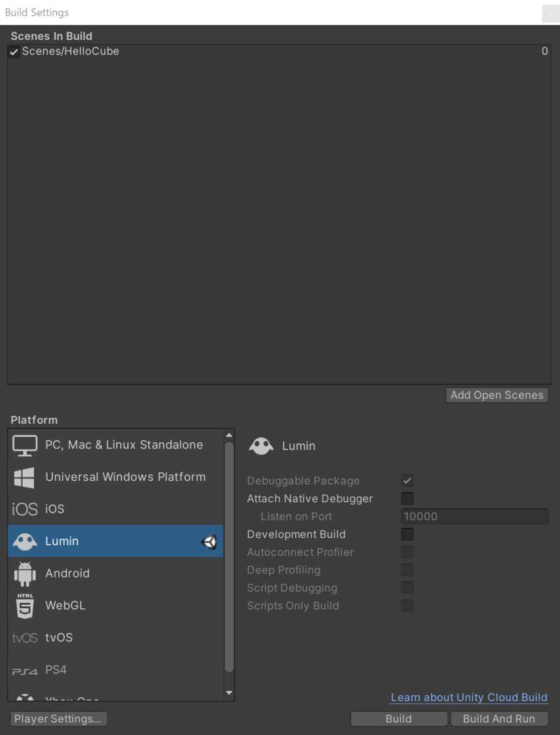Select the Scenes/HelloCube scene row
This screenshot has width=560, height=735.
(x=279, y=51)
